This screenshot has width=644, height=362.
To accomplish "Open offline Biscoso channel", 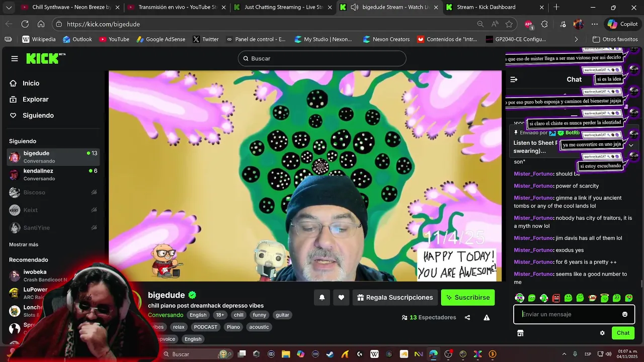I will coord(53,193).
